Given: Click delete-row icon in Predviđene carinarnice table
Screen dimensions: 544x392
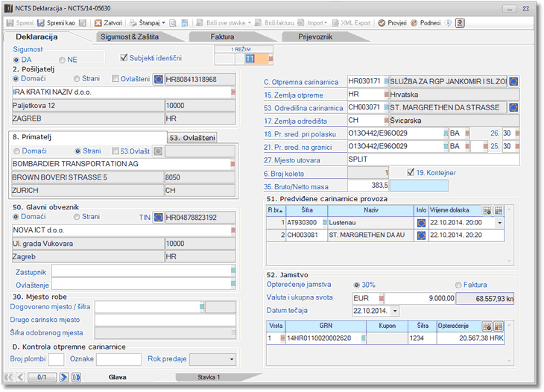Looking at the screenshot, I should click(499, 211).
